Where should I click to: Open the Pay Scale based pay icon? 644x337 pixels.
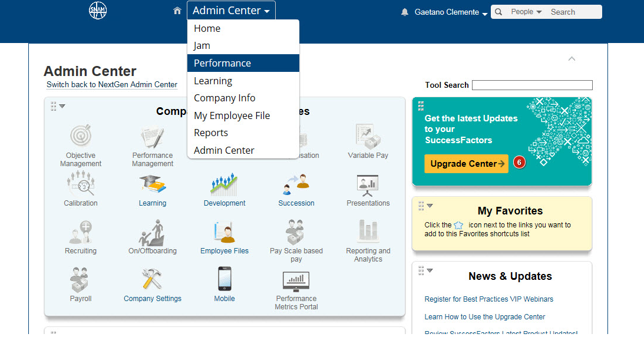[x=296, y=232]
